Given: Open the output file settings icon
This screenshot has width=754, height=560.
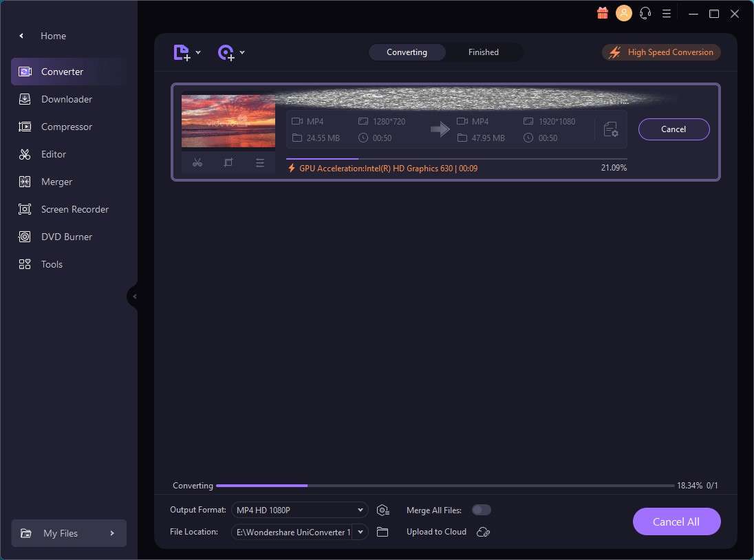Looking at the screenshot, I should [611, 129].
